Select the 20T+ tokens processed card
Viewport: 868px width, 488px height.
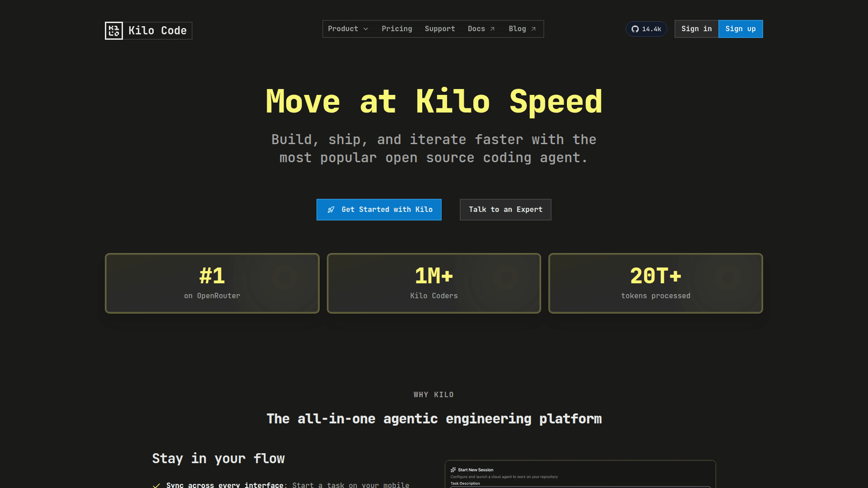[x=655, y=283]
